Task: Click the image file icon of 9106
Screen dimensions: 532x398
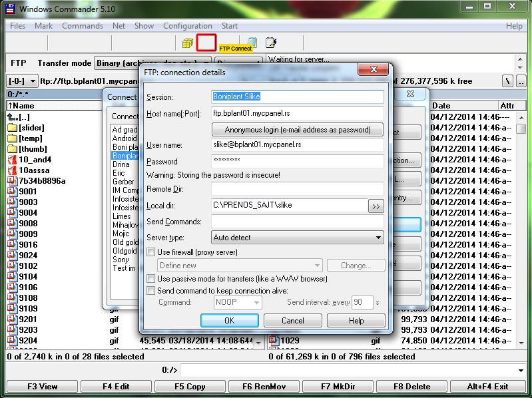Action: 12,287
